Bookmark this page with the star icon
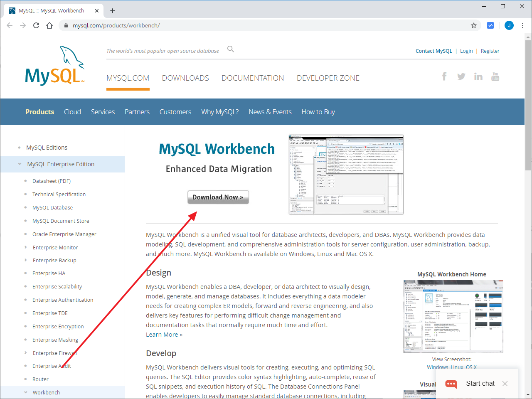 [x=473, y=25]
